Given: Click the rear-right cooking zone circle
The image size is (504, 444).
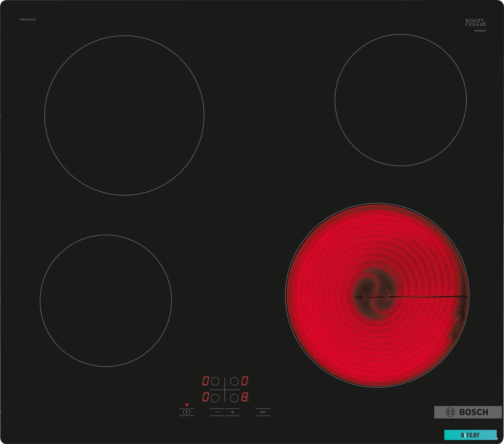Looking at the screenshot, I should [x=400, y=100].
